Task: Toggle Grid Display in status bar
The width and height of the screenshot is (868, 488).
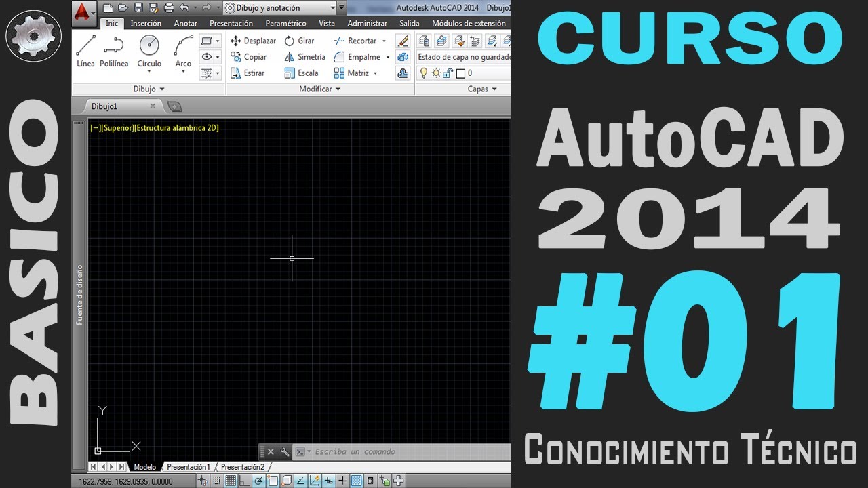Action: pos(231,481)
